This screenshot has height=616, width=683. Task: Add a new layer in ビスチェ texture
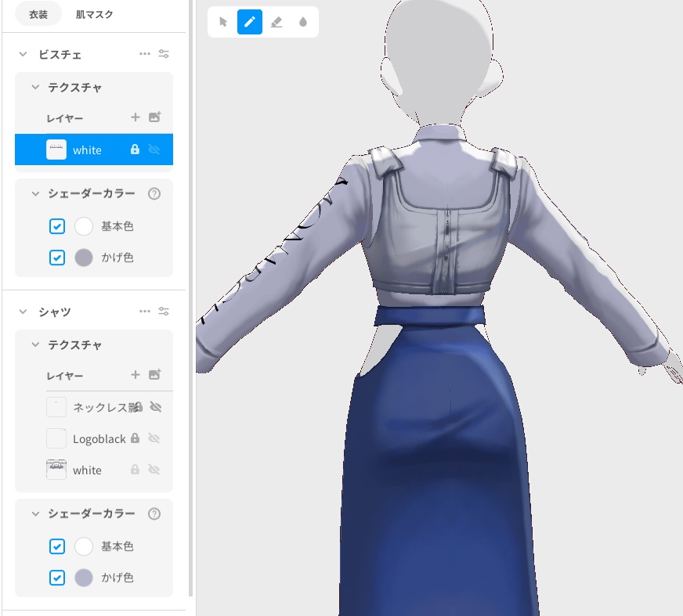(135, 117)
